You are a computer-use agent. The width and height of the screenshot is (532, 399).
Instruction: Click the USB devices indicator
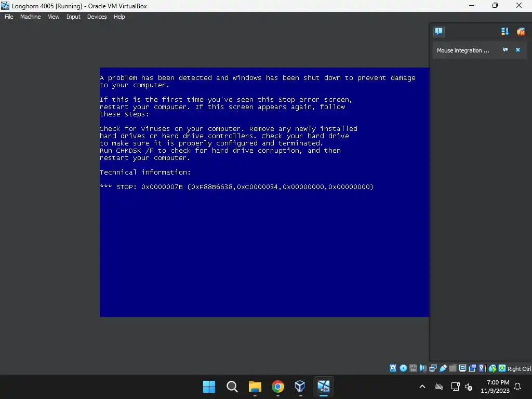pos(443,368)
